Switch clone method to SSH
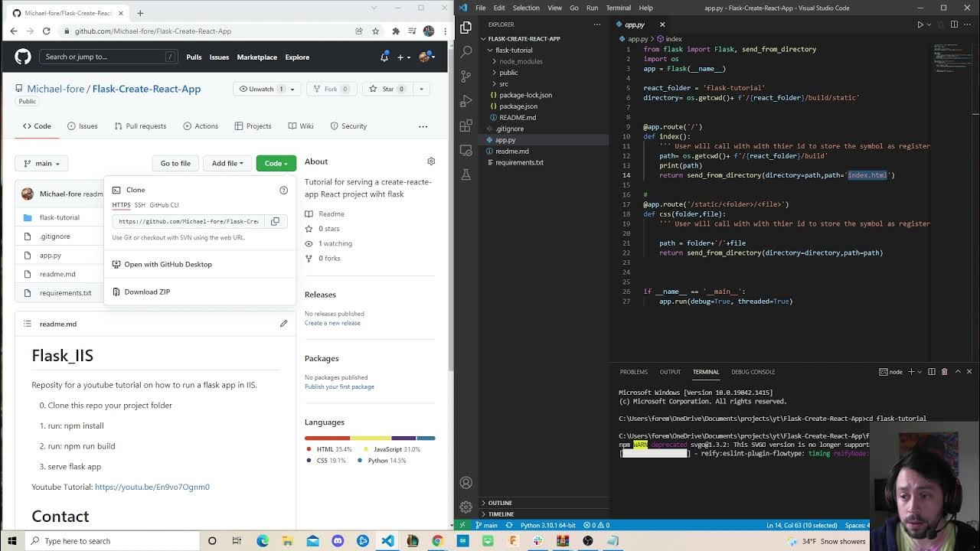 pos(139,205)
